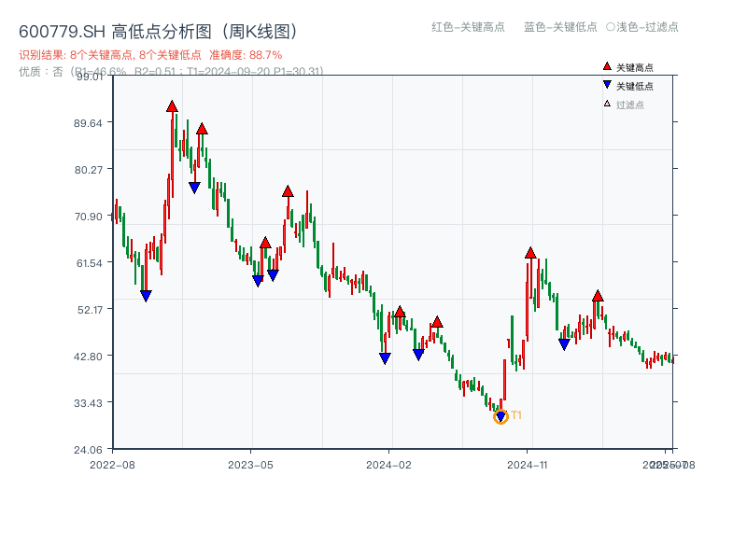Select the red triangle marker at the 2022 highest peak
The height and width of the screenshot is (560, 747).
[x=171, y=106]
